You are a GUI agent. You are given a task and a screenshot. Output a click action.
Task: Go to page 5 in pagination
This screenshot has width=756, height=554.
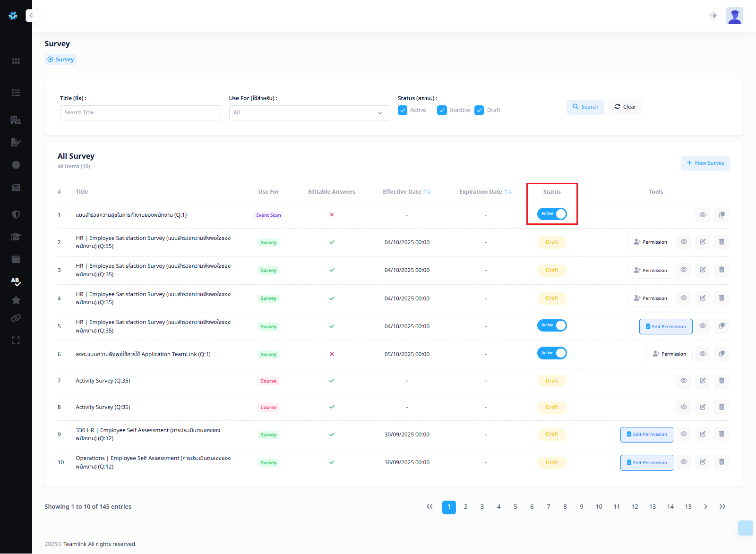pos(515,507)
